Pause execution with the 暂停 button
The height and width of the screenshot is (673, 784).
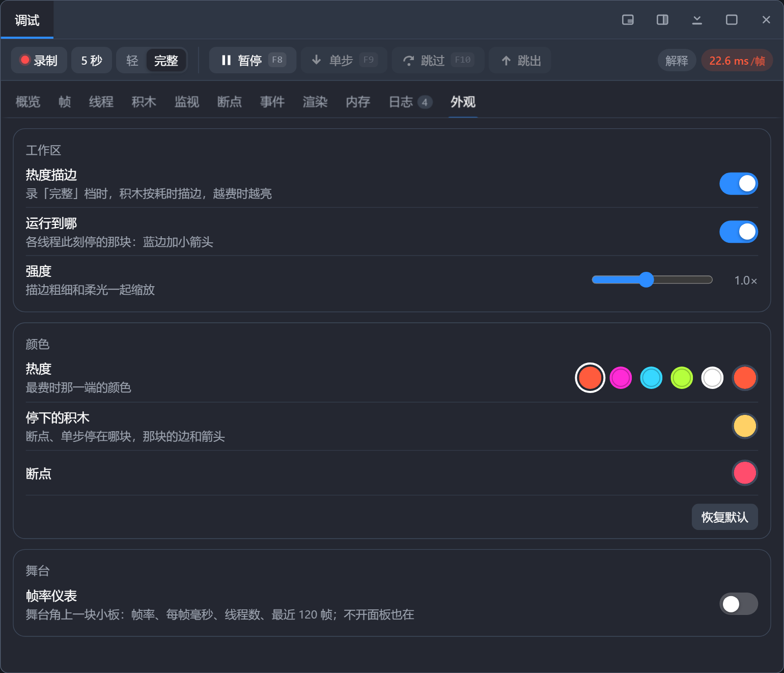253,60
